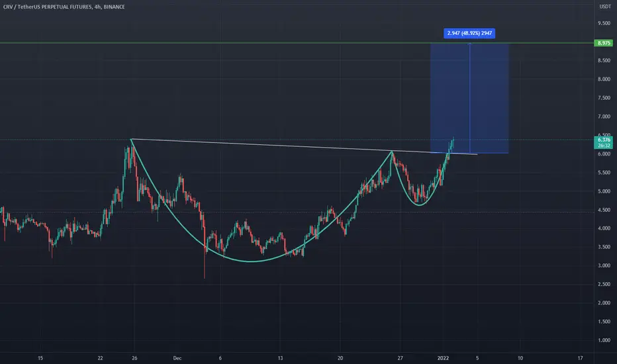Click the 4.000 price axis value
This screenshot has height=364, width=617.
point(604,228)
